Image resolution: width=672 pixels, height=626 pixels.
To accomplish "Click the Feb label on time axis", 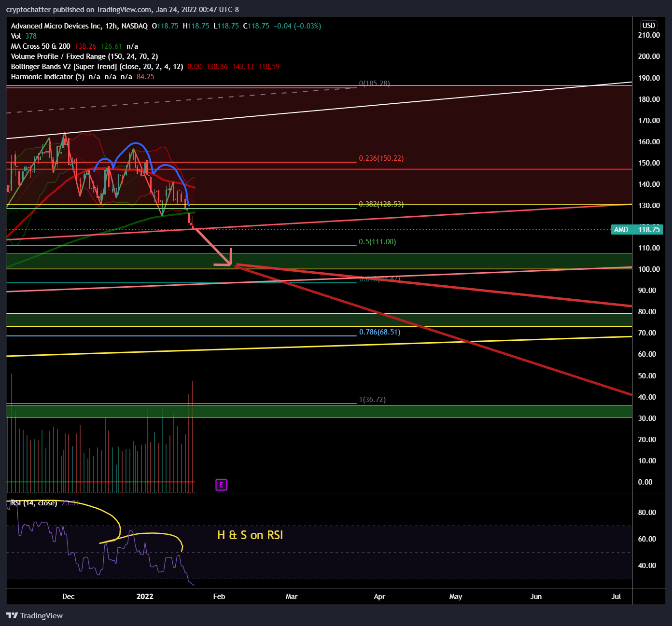I will pos(219,597).
